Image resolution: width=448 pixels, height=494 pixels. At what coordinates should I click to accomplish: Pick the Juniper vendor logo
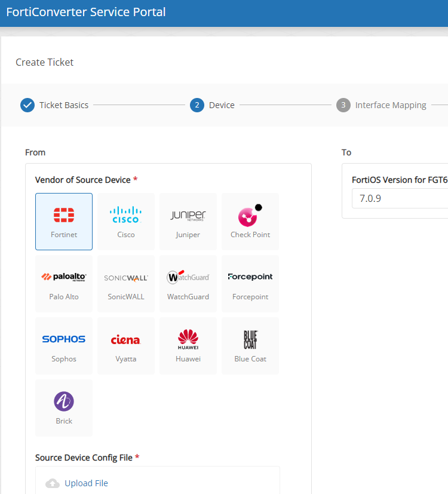coord(188,222)
